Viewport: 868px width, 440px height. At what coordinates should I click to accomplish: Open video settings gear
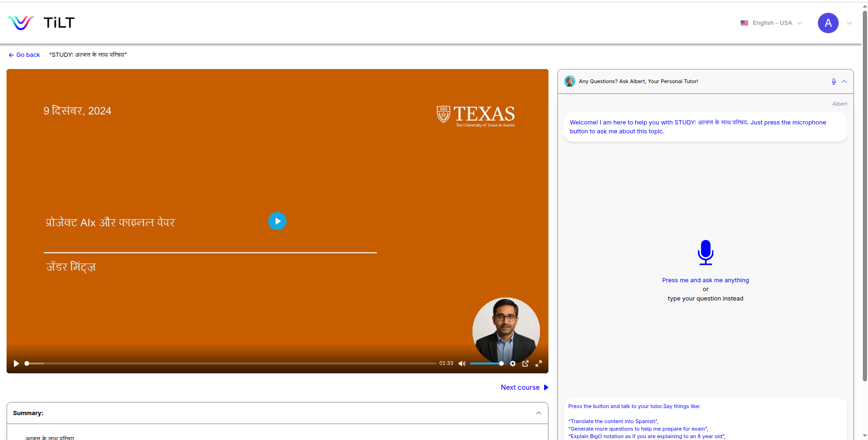click(513, 363)
